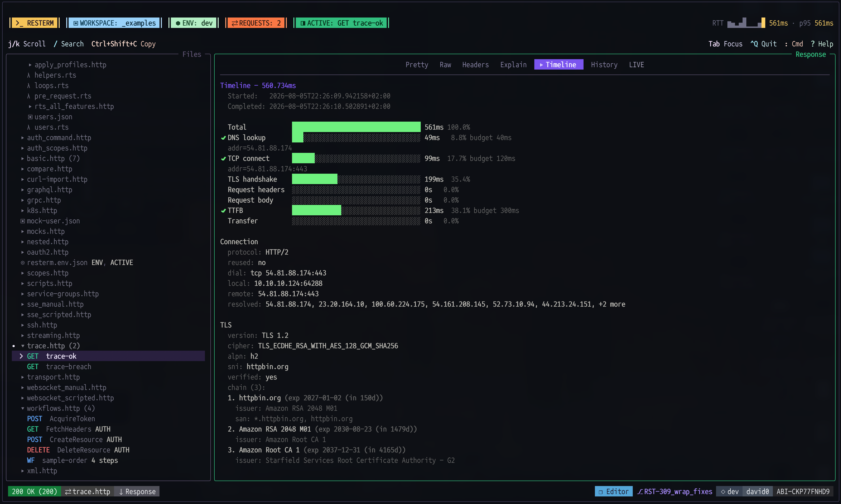
Task: Click the Total timeline bar
Action: [356, 127]
